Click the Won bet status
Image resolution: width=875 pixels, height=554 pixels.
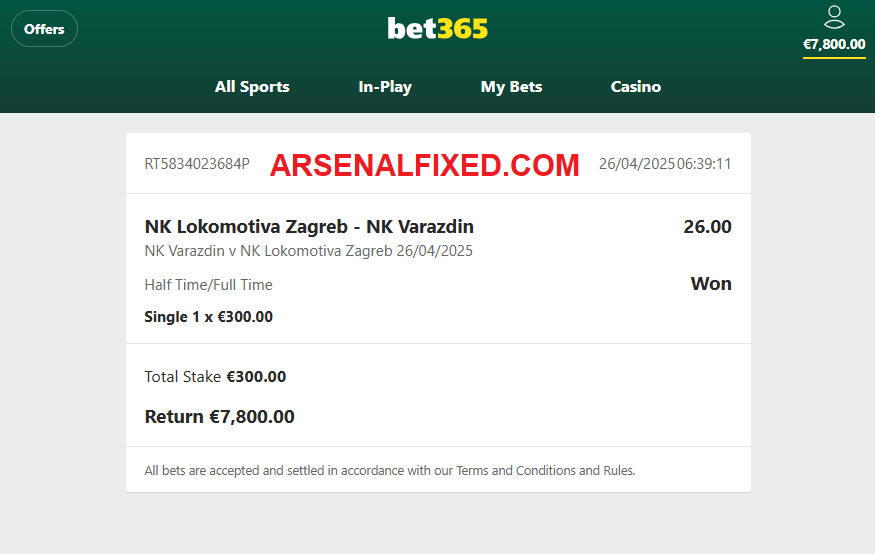pos(711,284)
